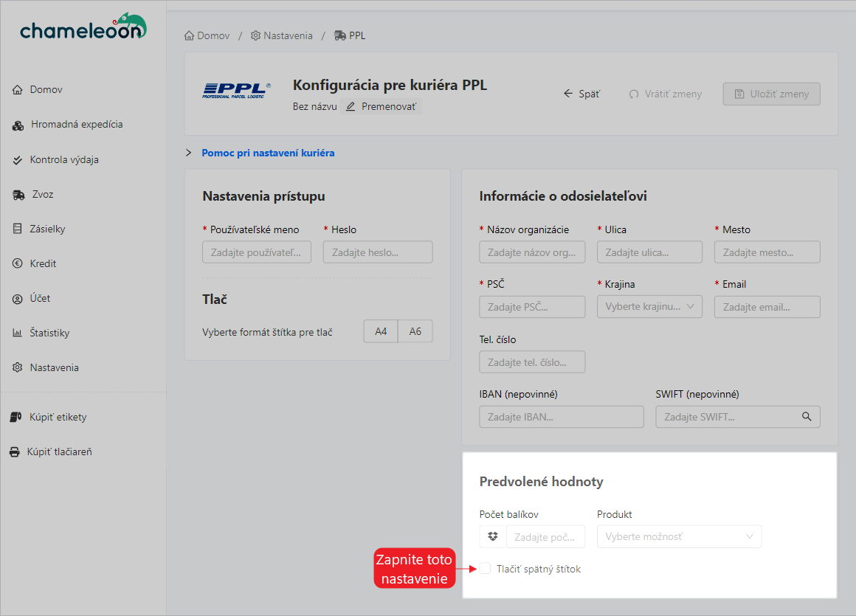Select A4 label format
The image size is (856, 616).
coord(381,332)
